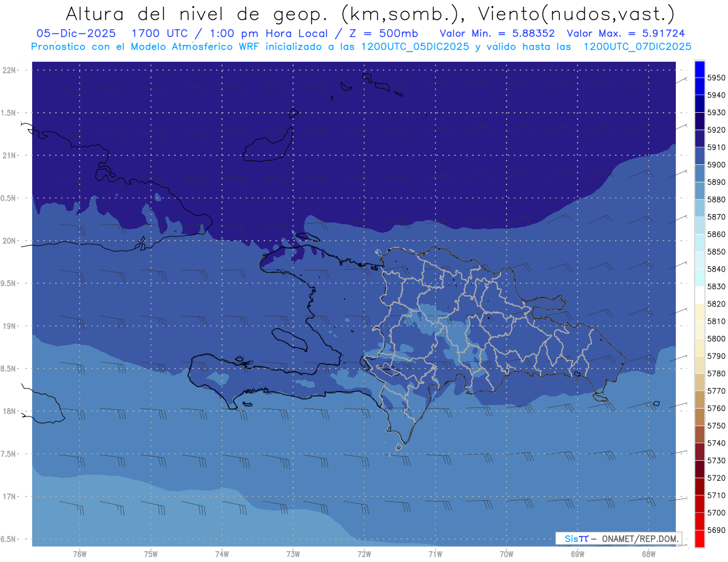The image size is (728, 562).
Task: Click the '21N' latitude label
Action: [9, 155]
